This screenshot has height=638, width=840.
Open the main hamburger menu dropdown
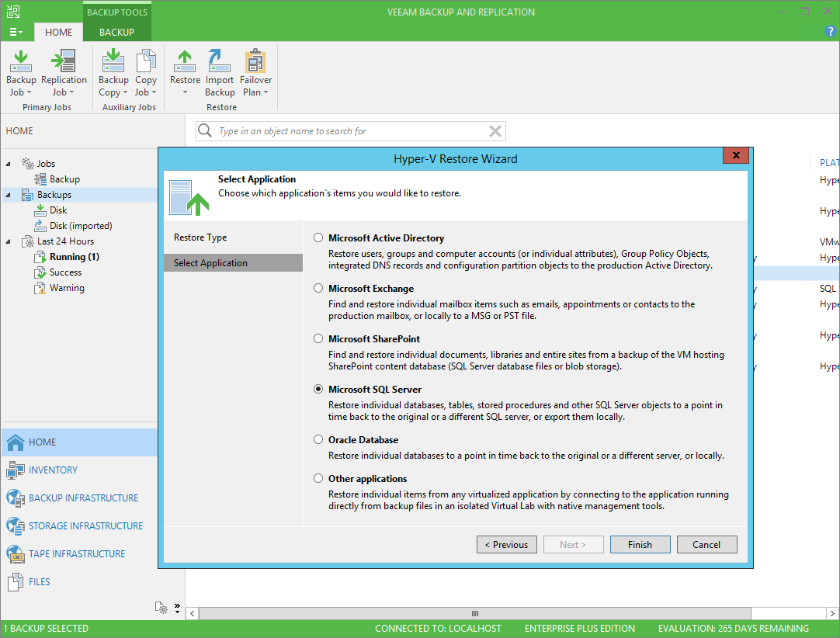click(x=16, y=32)
